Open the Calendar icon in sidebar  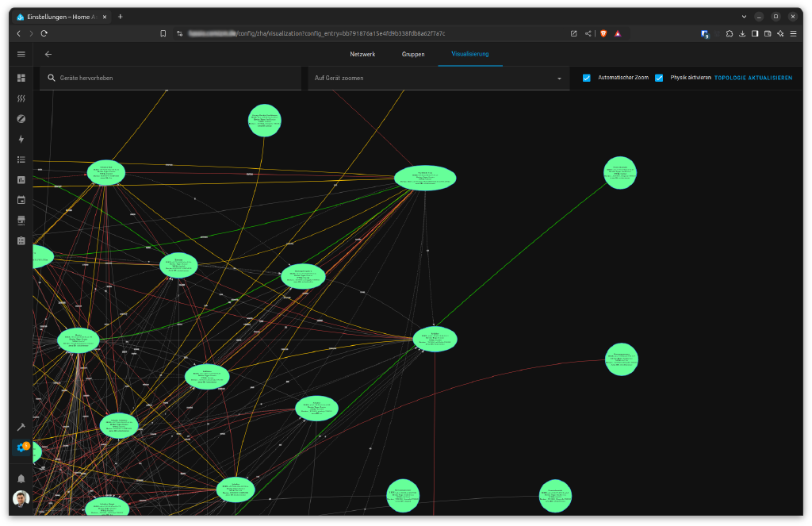click(x=21, y=200)
